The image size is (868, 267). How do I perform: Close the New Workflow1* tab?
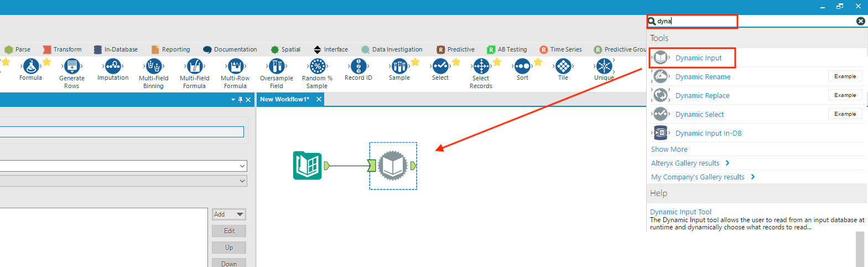point(319,99)
